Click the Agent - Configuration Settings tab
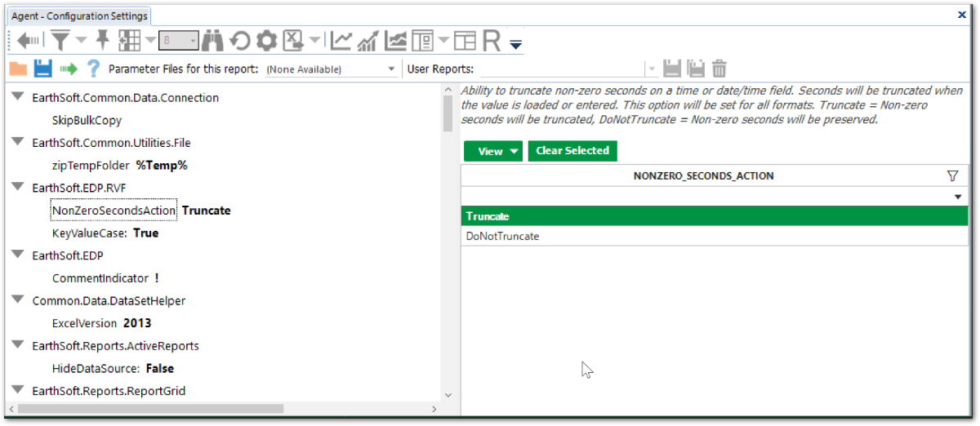Screen dimensions: 980x426 pyautogui.click(x=79, y=16)
